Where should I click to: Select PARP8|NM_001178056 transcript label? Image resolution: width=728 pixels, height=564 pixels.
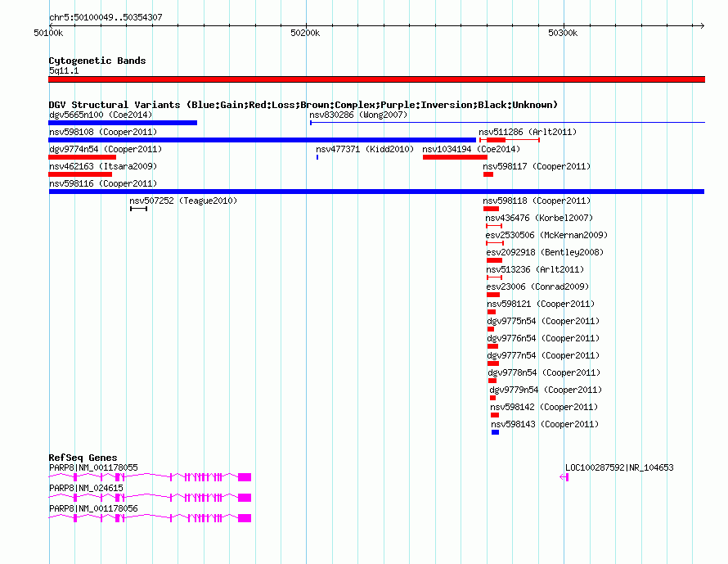point(93,508)
